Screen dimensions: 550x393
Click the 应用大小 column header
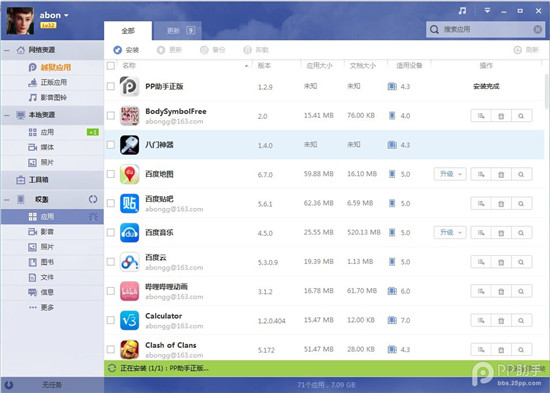(319, 66)
